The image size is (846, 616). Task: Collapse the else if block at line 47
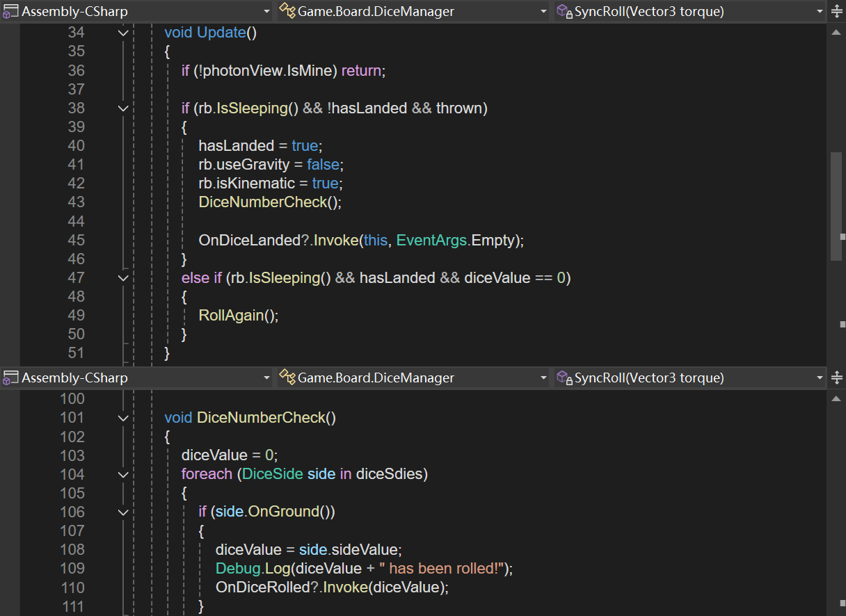coord(123,277)
